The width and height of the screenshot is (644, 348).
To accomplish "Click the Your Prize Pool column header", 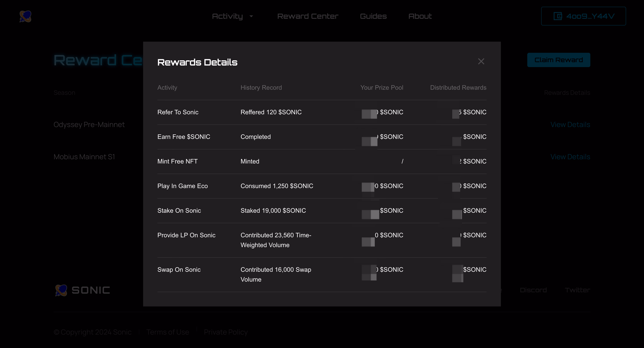I will point(382,87).
